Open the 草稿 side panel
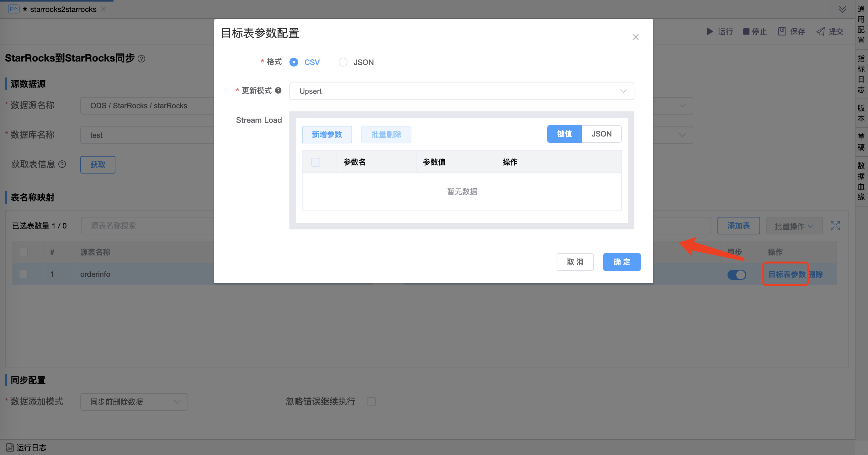Viewport: 868px width, 455px height. click(x=861, y=142)
